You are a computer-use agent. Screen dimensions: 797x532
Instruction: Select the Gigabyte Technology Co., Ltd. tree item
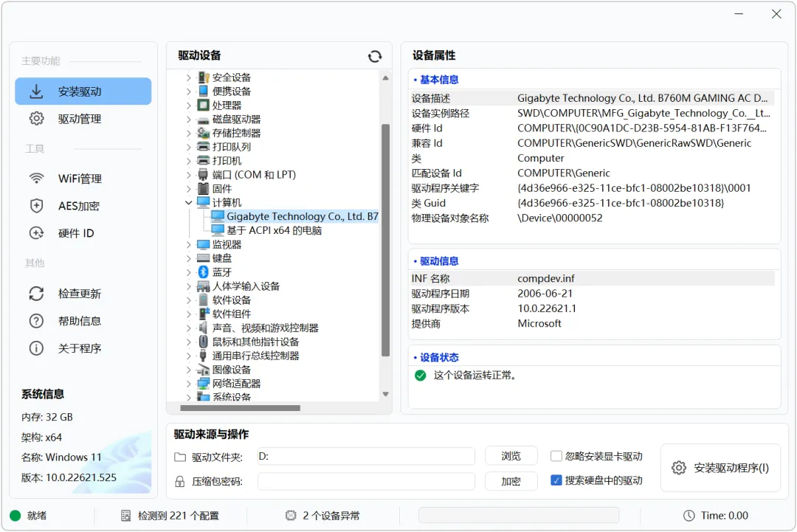click(x=295, y=216)
